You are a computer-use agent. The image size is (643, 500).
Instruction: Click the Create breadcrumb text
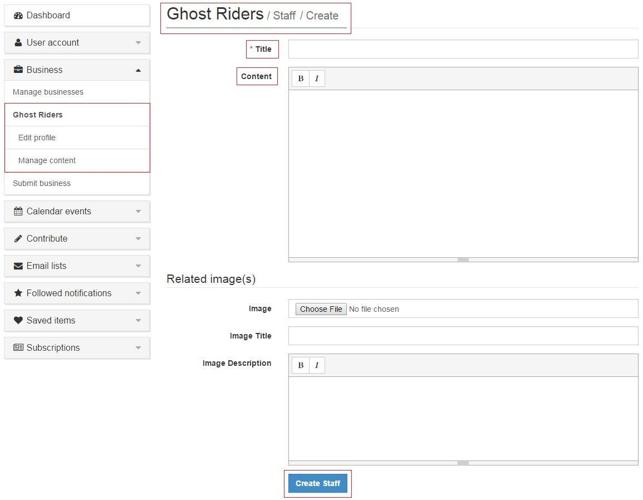pyautogui.click(x=322, y=16)
